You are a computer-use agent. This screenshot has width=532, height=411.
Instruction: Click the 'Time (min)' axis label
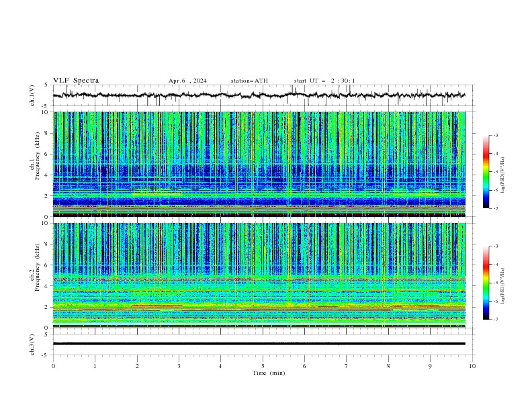point(269,373)
